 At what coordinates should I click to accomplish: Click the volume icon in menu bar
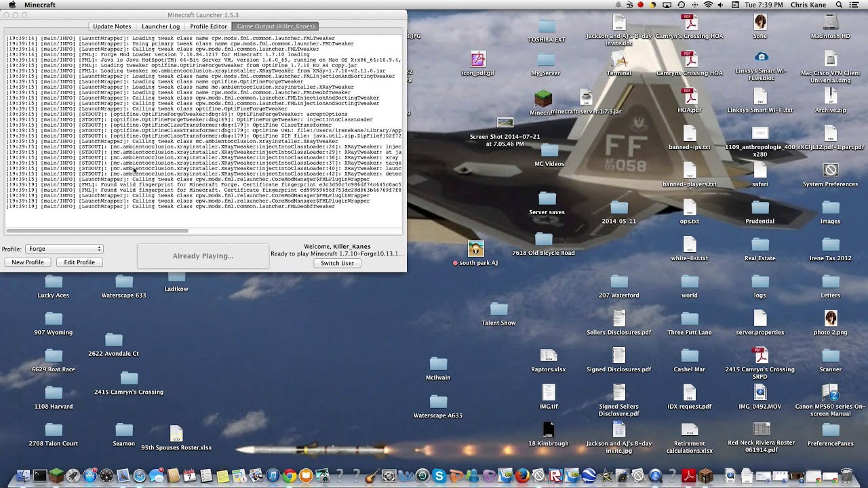click(x=721, y=5)
